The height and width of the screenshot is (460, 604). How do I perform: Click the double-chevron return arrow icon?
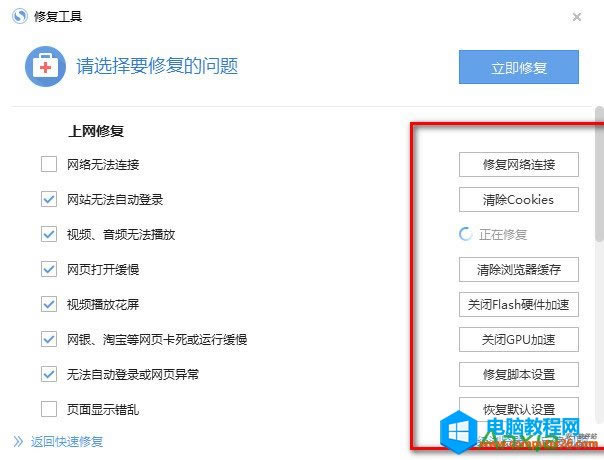click(x=18, y=441)
